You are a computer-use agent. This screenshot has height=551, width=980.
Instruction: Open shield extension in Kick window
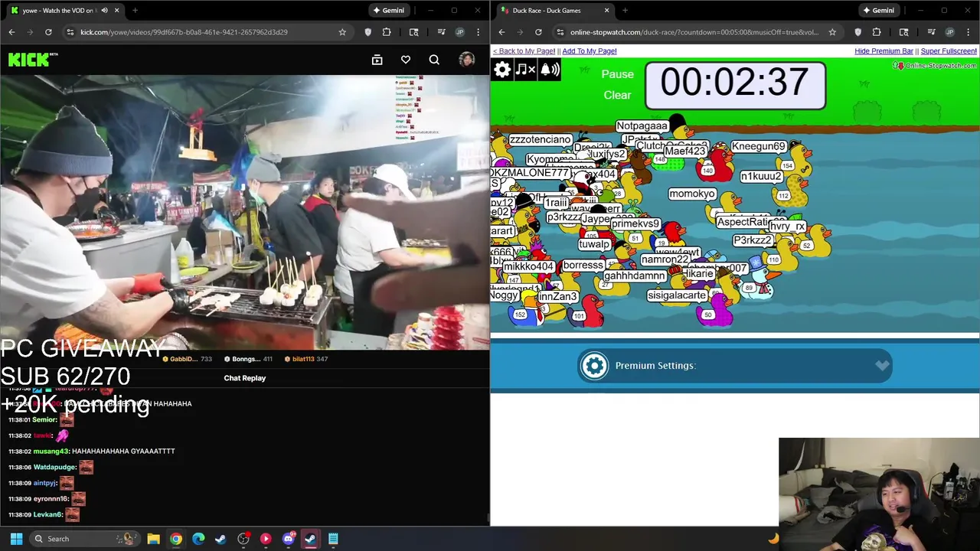pyautogui.click(x=368, y=32)
